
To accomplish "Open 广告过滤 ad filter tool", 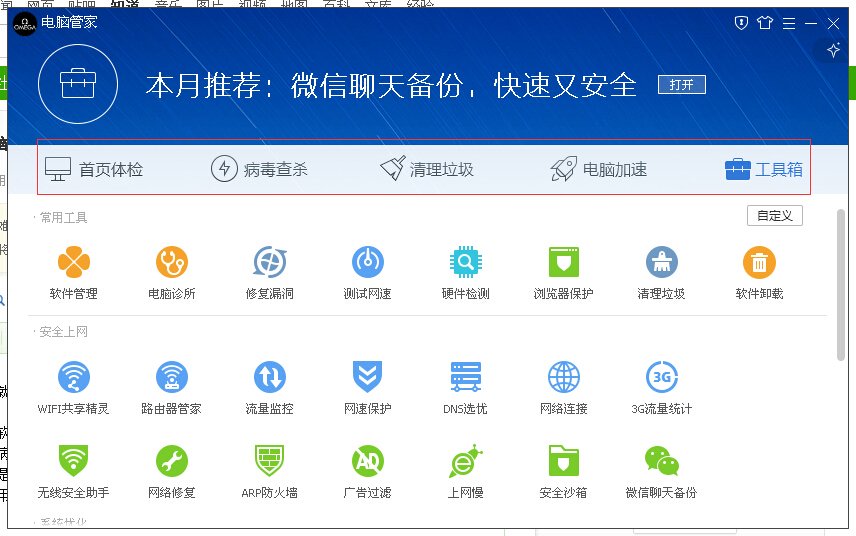I will pyautogui.click(x=367, y=472).
